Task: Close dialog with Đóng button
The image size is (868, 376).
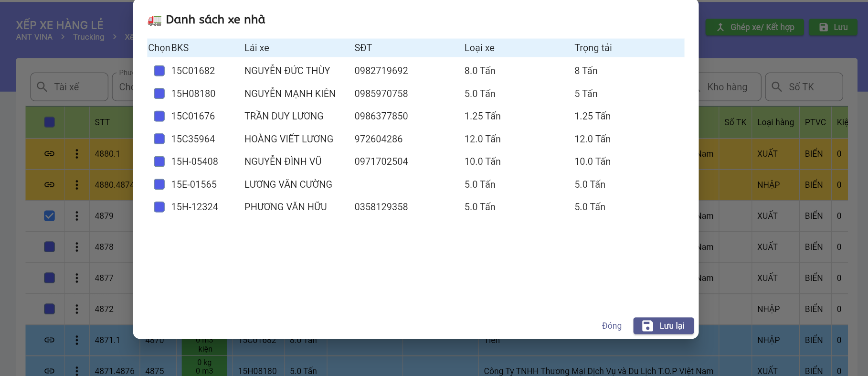Action: (611, 326)
